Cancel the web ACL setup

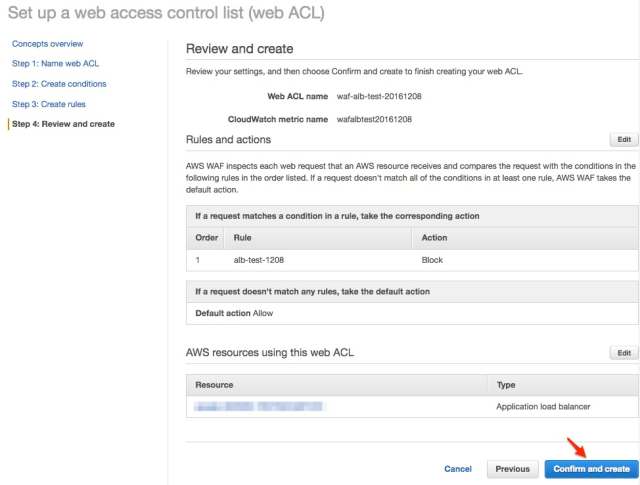458,469
